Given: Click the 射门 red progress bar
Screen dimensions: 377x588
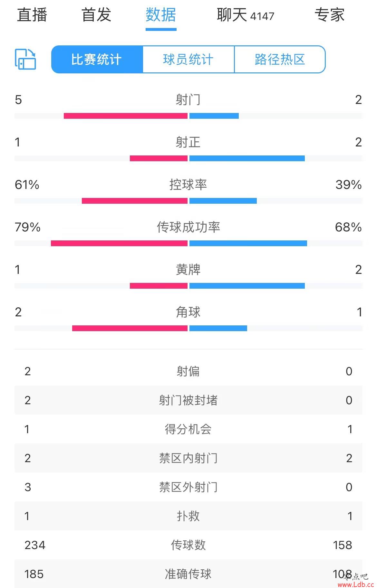Looking at the screenshot, I should (x=126, y=116).
